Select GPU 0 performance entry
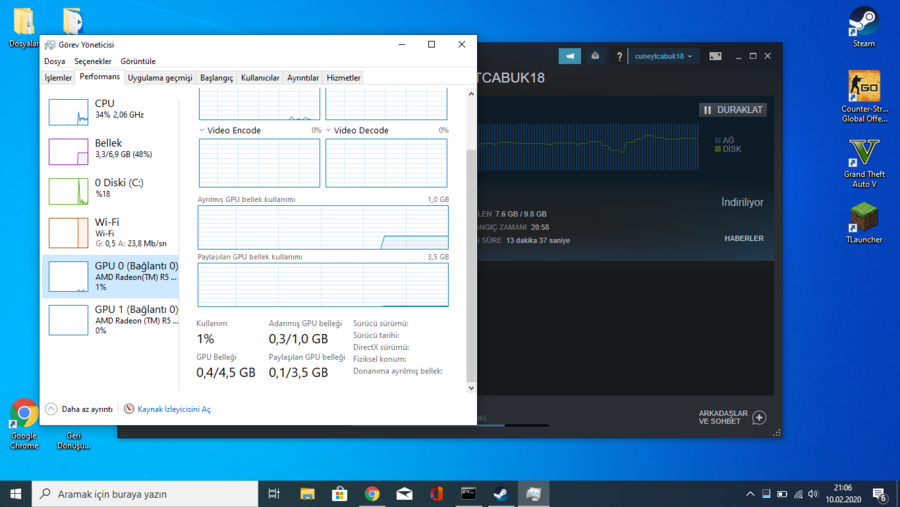Image resolution: width=900 pixels, height=507 pixels. click(x=111, y=277)
